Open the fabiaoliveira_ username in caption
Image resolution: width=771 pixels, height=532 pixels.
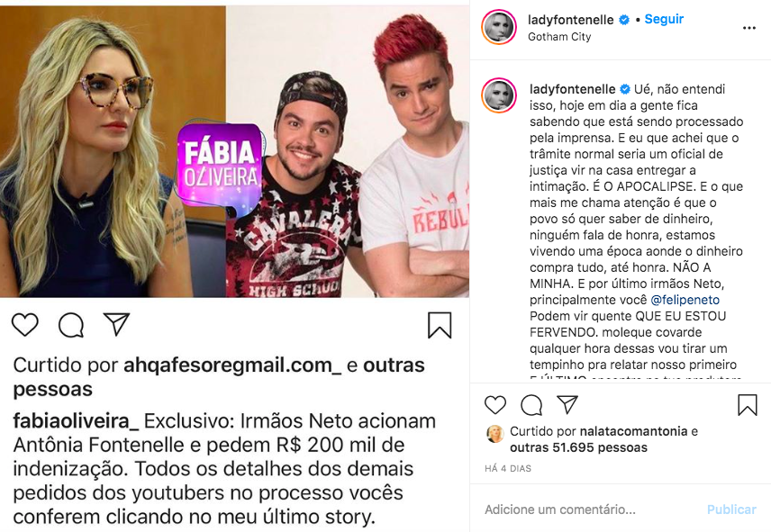click(77, 421)
